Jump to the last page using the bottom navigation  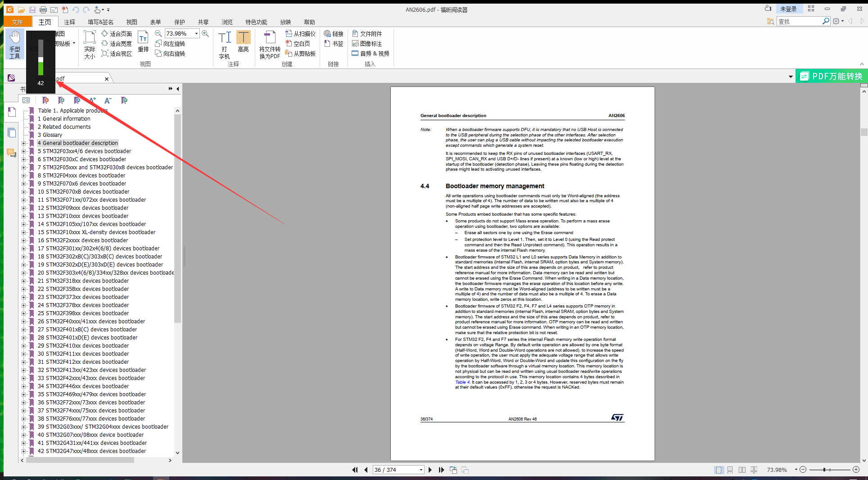coord(442,470)
